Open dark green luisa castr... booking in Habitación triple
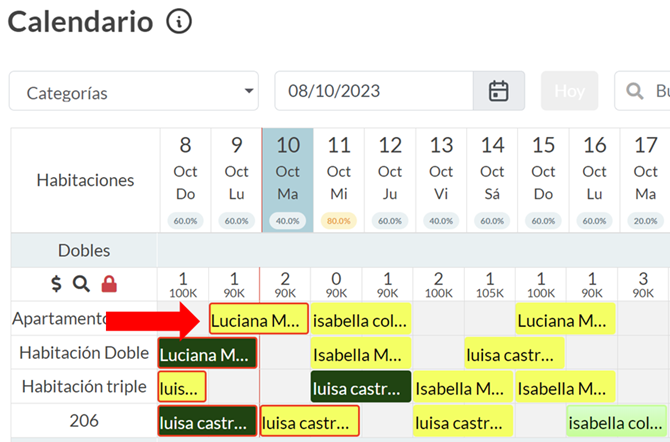This screenshot has height=442, width=670. pyautogui.click(x=360, y=387)
